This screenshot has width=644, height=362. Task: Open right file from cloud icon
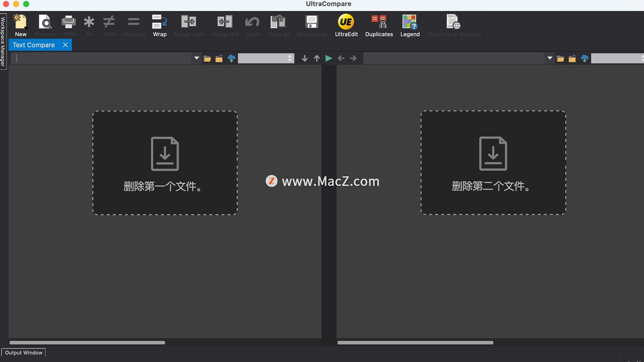pyautogui.click(x=585, y=58)
